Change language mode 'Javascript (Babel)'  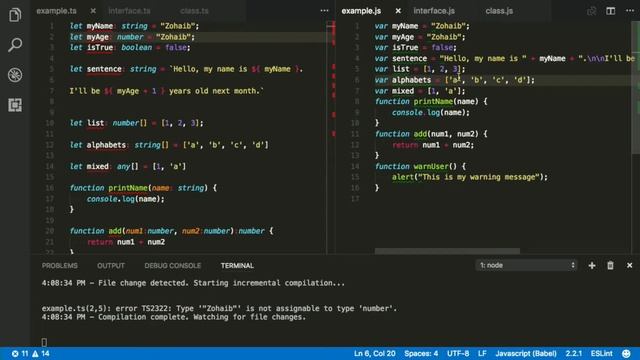click(x=526, y=353)
